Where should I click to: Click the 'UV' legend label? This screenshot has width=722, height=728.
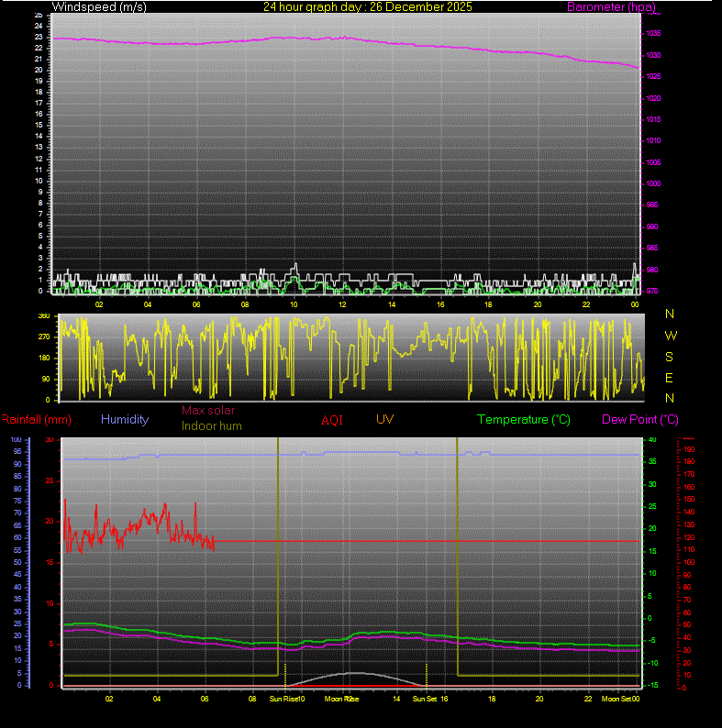click(384, 419)
